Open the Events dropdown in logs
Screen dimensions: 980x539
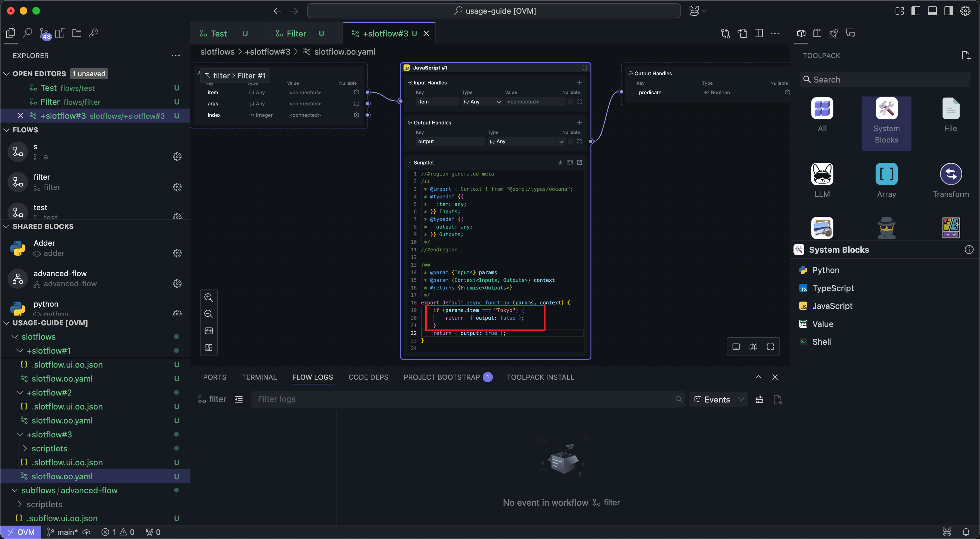tap(718, 399)
